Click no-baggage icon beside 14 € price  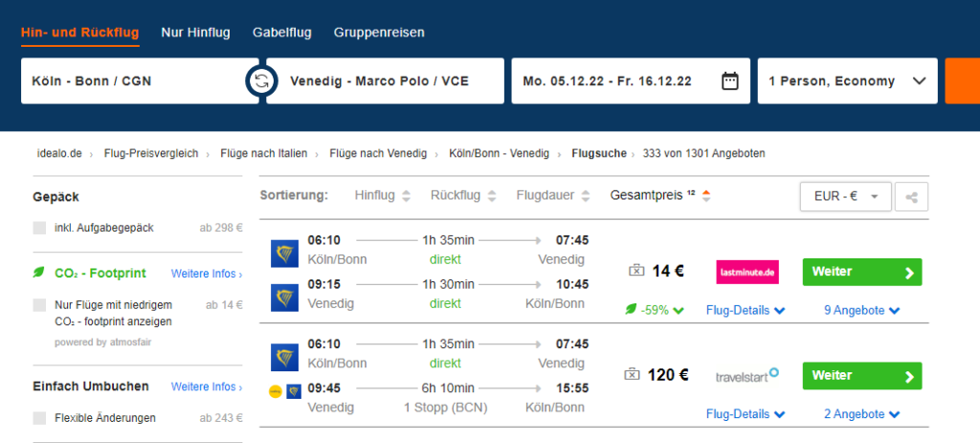coord(636,271)
